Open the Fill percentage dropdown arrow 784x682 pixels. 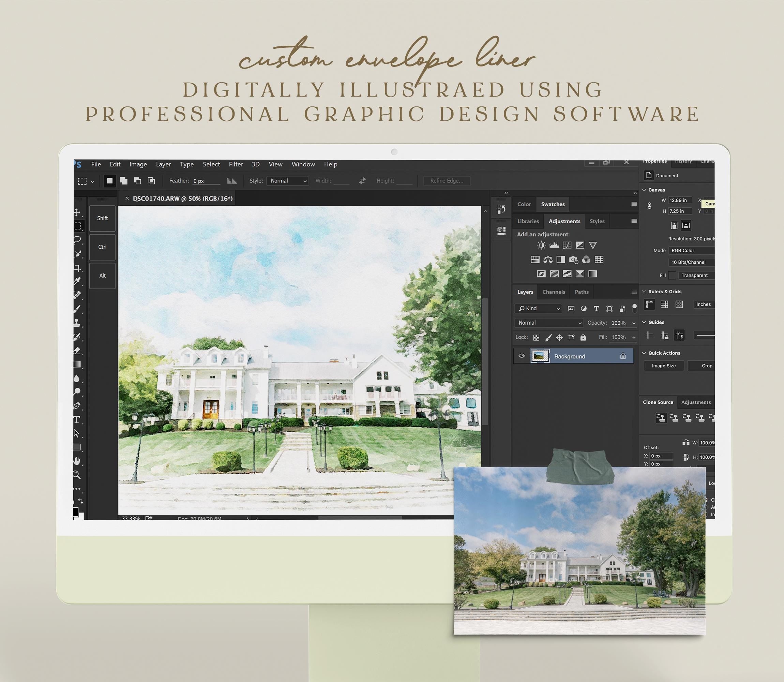pos(634,338)
